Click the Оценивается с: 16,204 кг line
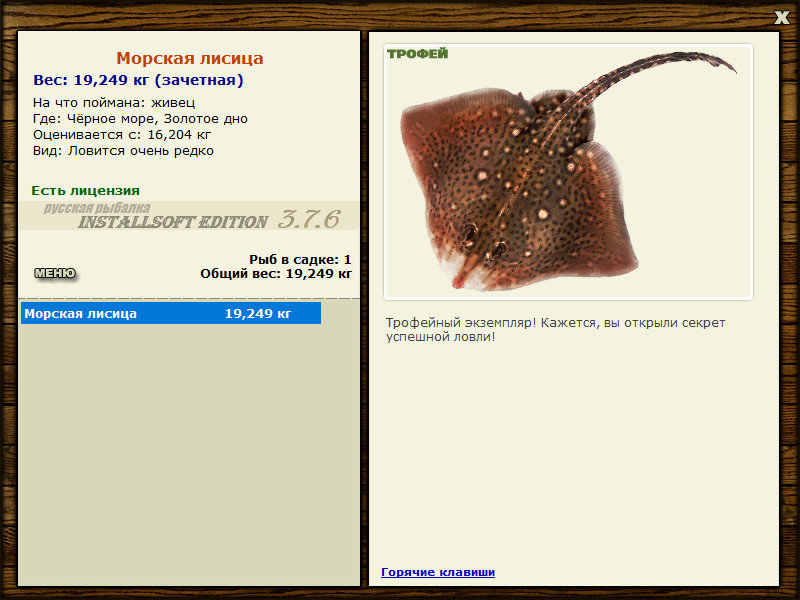Image resolution: width=800 pixels, height=600 pixels. tap(122, 135)
